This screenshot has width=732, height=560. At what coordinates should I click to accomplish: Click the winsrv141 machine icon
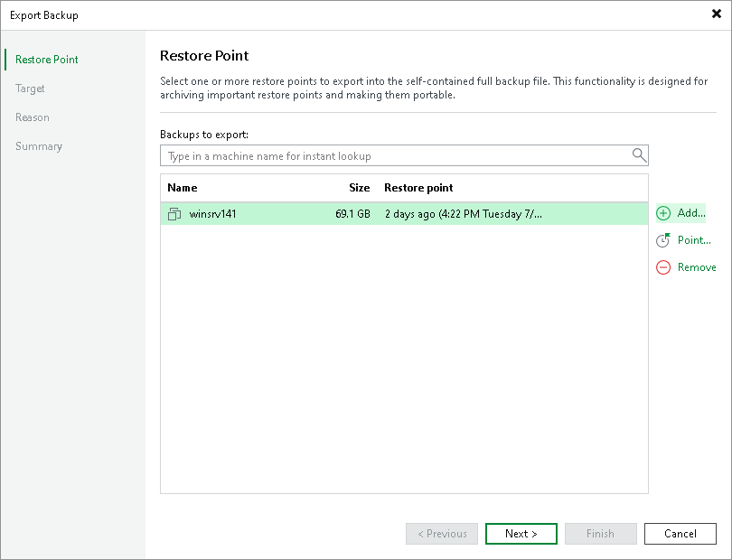click(174, 214)
